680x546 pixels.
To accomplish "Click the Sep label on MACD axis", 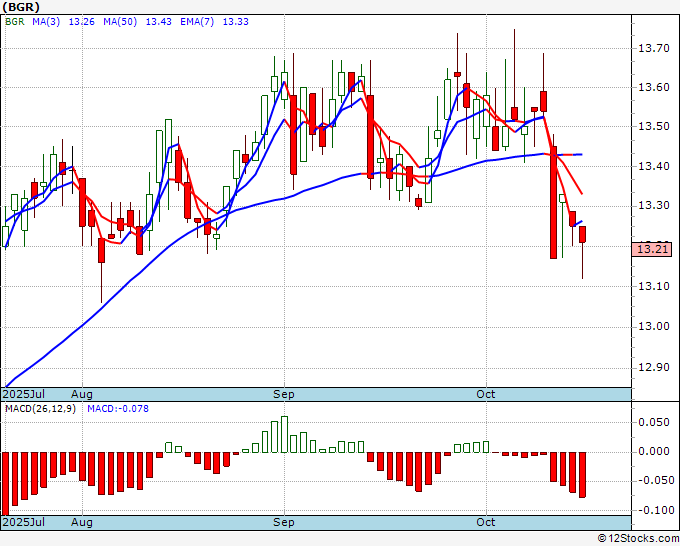I will pyautogui.click(x=284, y=522).
